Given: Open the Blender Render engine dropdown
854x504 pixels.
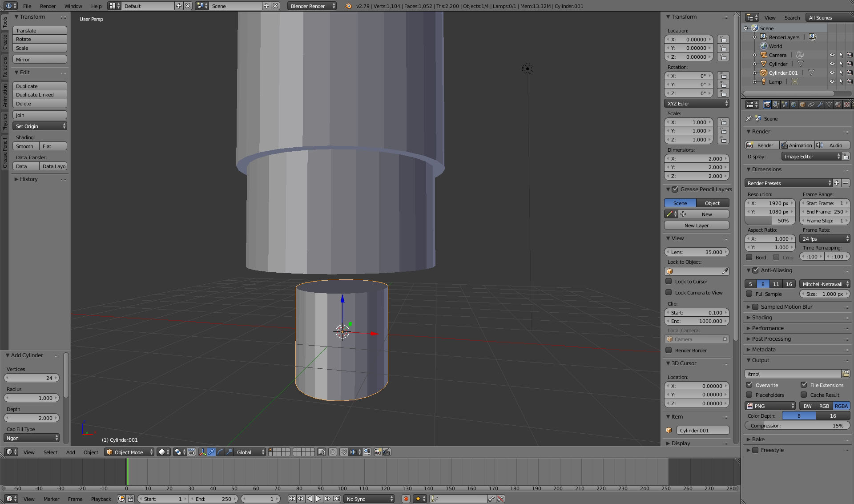Looking at the screenshot, I should coord(312,6).
